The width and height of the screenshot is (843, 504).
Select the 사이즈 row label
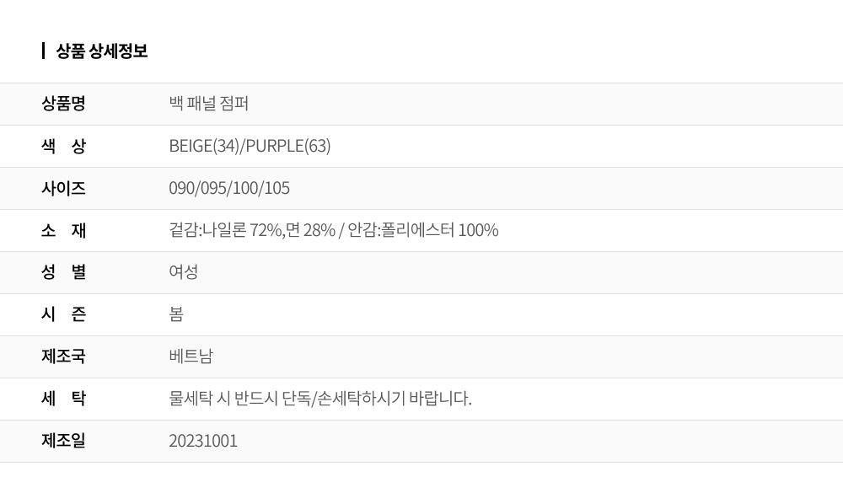[63, 188]
